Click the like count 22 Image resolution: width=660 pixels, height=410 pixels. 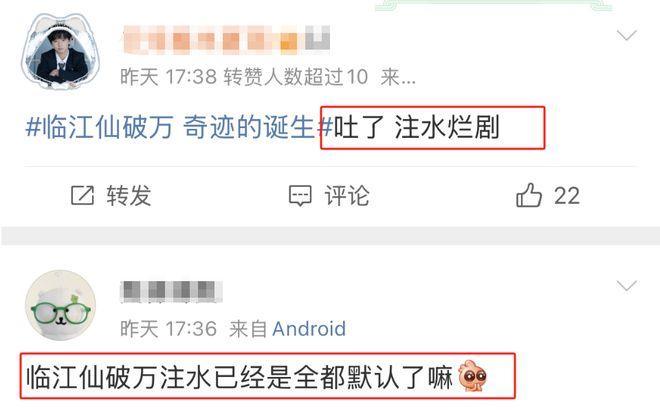[x=567, y=196]
